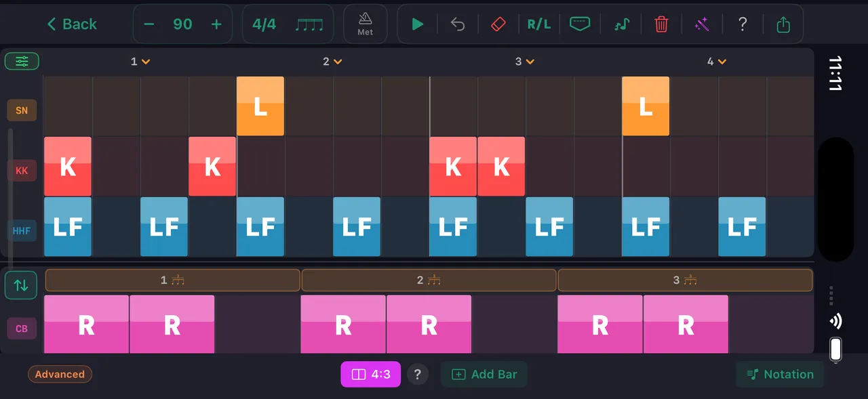This screenshot has height=399, width=868.
Task: Change note subdivision via sixteenth-note icon
Action: click(x=309, y=25)
